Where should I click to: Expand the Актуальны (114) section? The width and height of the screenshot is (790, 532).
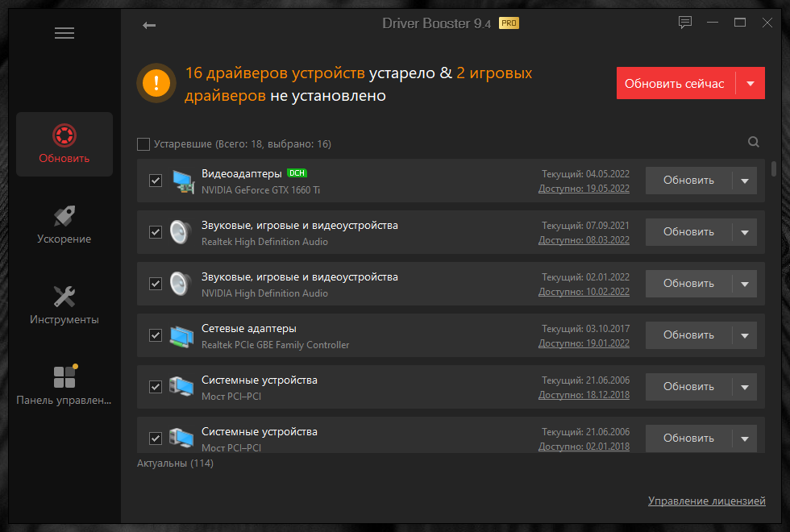(x=176, y=463)
